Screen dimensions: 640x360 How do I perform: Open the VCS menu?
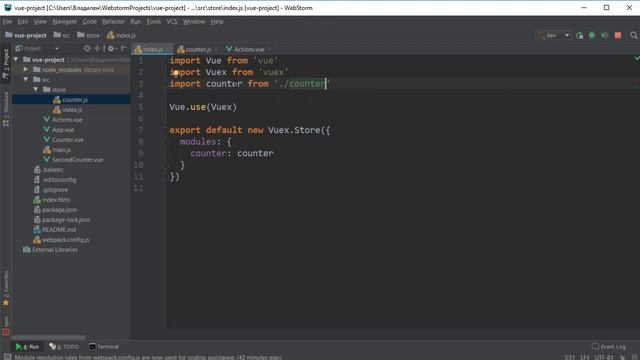click(172, 22)
